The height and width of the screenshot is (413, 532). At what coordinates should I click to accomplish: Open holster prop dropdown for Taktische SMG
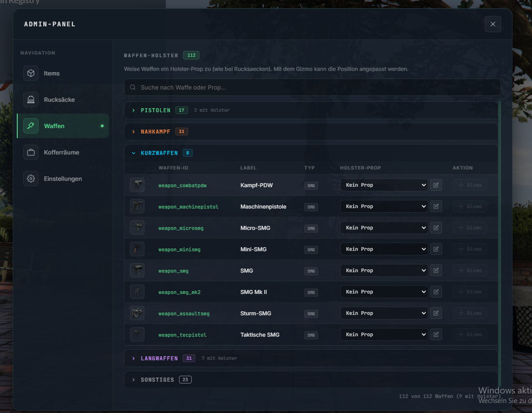tap(384, 334)
